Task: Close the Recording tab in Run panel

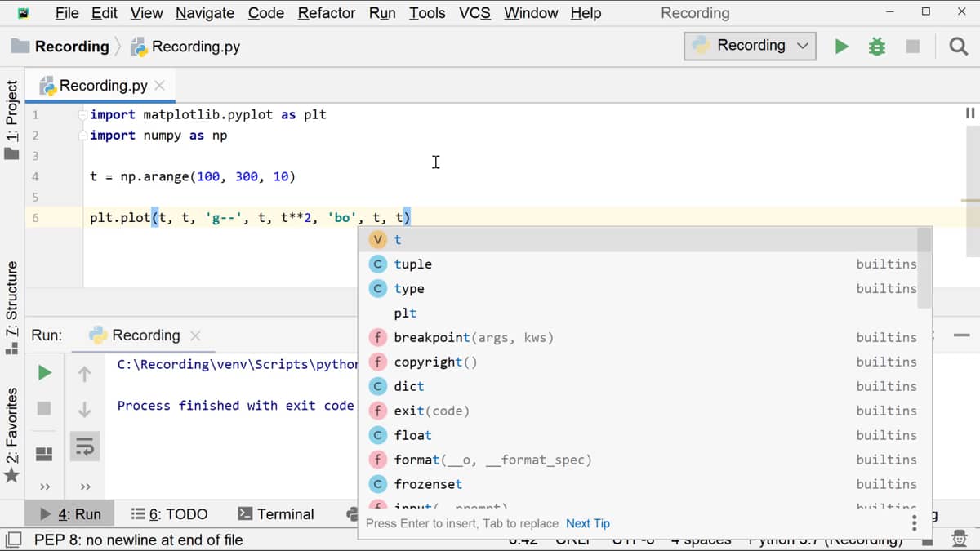Action: pyautogui.click(x=195, y=335)
